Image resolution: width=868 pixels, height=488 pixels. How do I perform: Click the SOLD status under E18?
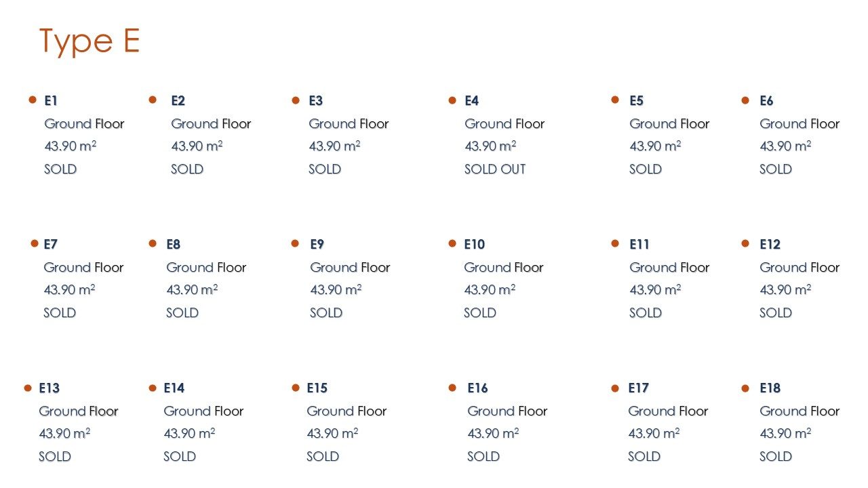(776, 457)
